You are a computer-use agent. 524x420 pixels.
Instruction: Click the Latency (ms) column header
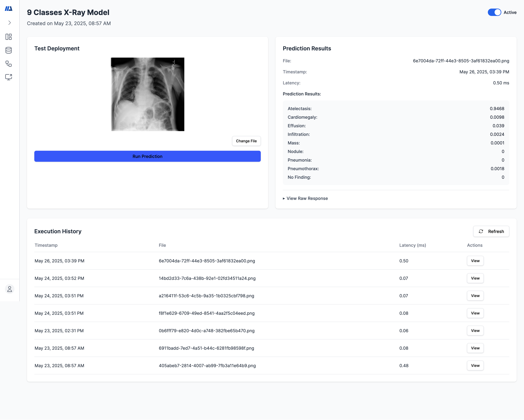point(412,245)
